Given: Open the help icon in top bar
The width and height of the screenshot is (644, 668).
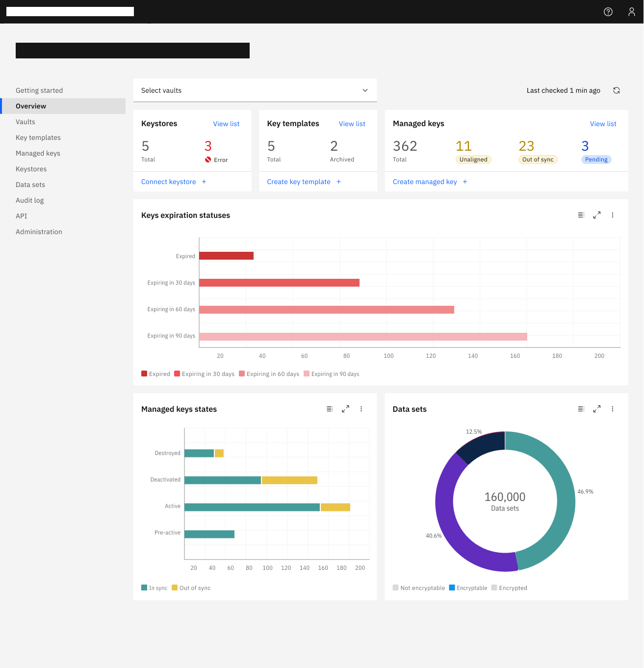Looking at the screenshot, I should (x=608, y=12).
